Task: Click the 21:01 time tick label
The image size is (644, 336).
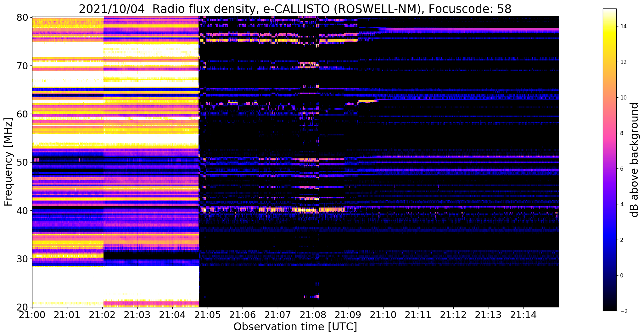Action: tap(67, 314)
